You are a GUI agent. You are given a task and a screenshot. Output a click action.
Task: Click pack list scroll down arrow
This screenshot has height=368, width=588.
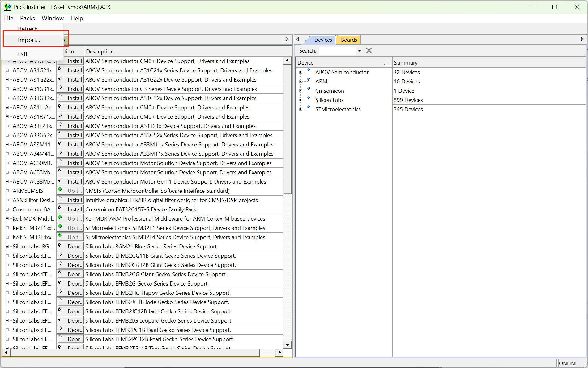[x=288, y=345]
